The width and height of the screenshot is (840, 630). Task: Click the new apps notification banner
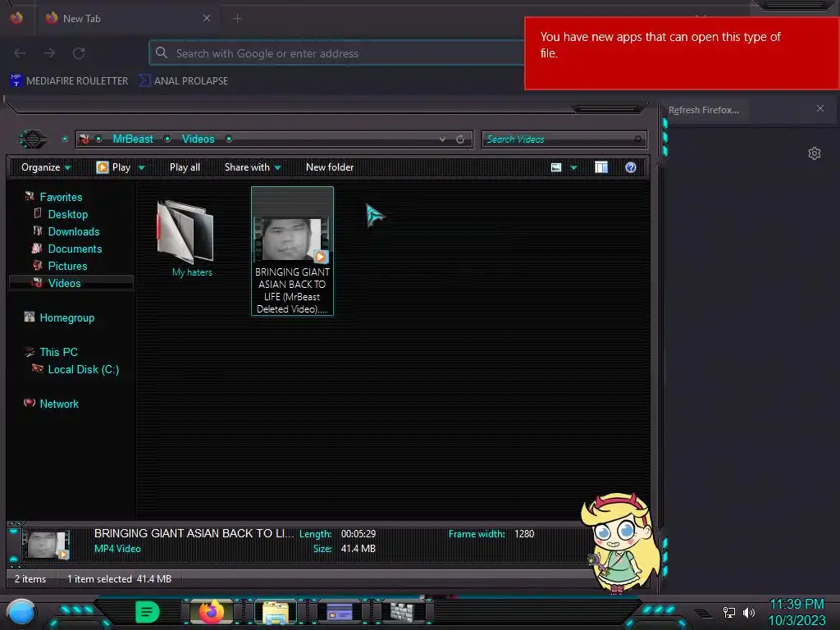click(x=682, y=53)
